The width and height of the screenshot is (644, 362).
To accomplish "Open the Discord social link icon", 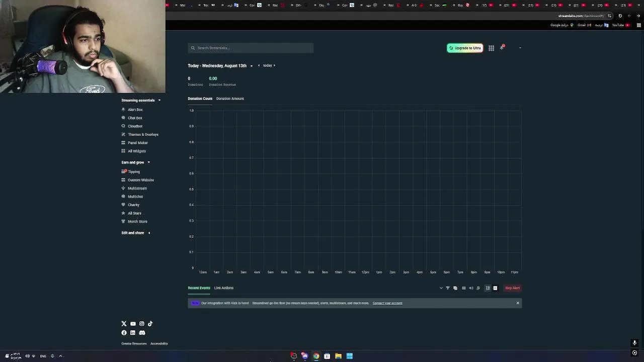I will coord(142,332).
